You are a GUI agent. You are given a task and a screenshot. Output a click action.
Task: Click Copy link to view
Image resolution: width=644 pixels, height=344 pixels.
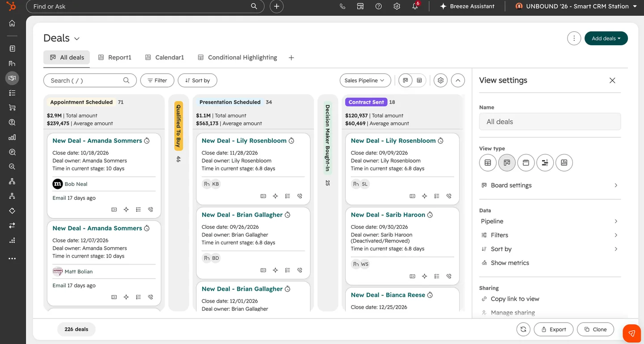[515, 299]
